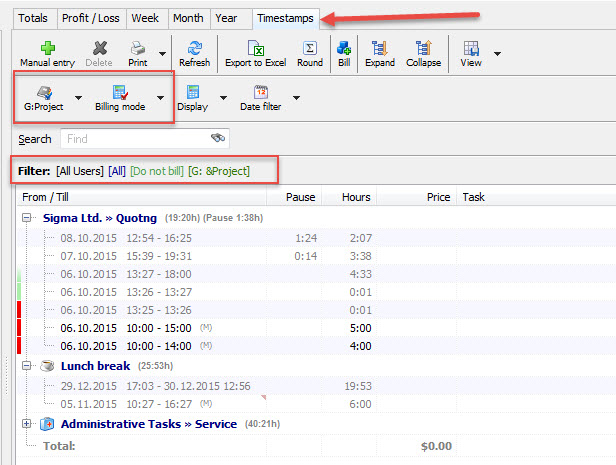Refresh the timestamps list
Screen dimensions: 616x465
(194, 47)
